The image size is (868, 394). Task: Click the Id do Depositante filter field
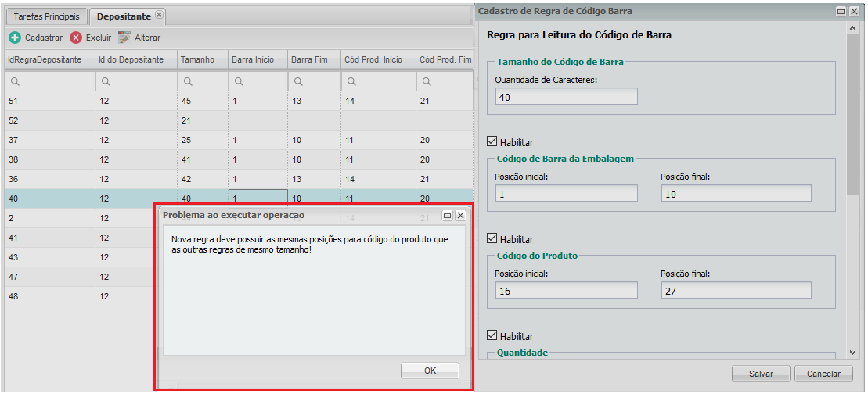(x=135, y=82)
